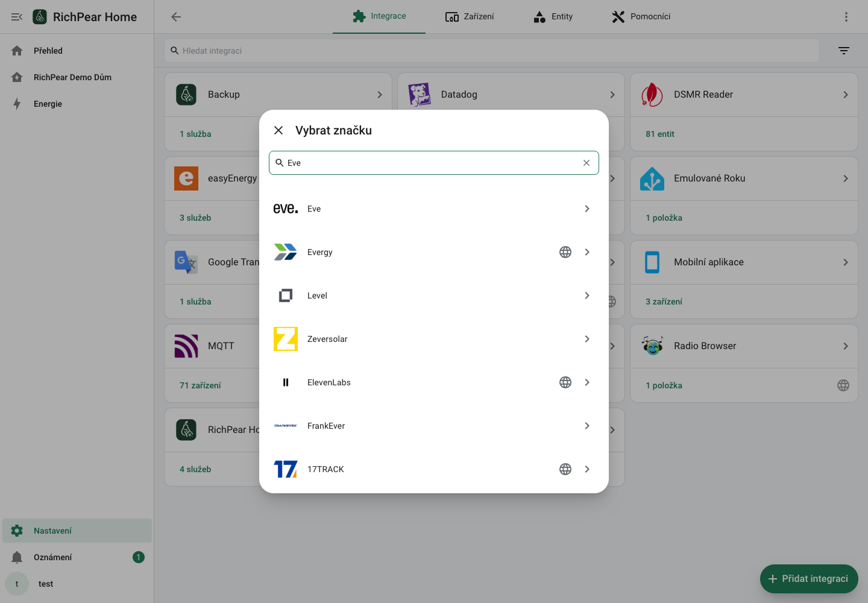This screenshot has height=603, width=868.
Task: Click the easyEnergy integration logo
Action: coord(186,178)
